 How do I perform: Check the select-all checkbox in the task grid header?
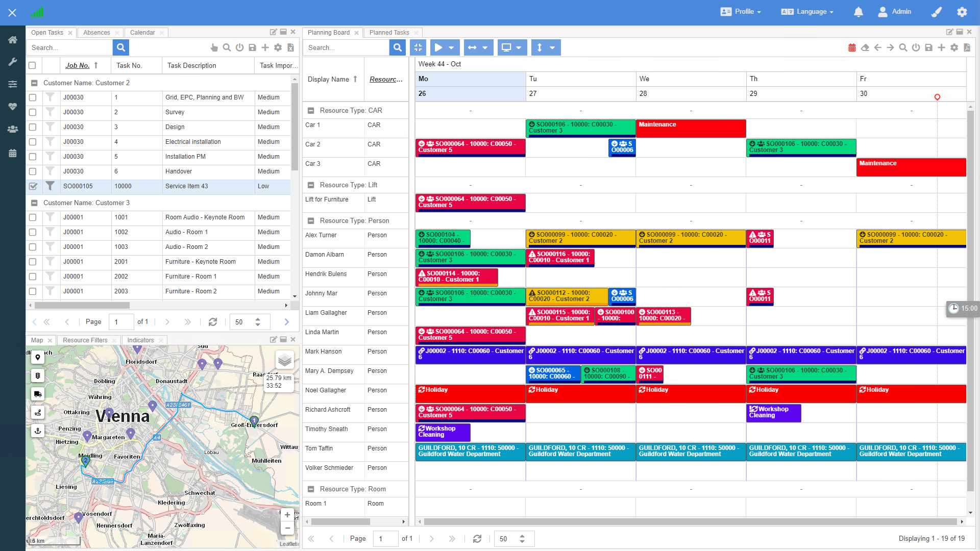click(x=33, y=65)
